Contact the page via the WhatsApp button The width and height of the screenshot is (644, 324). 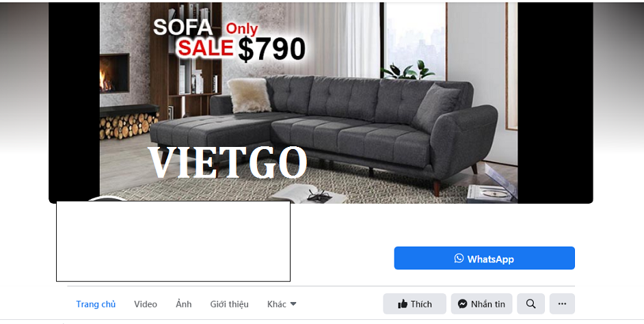click(x=484, y=258)
